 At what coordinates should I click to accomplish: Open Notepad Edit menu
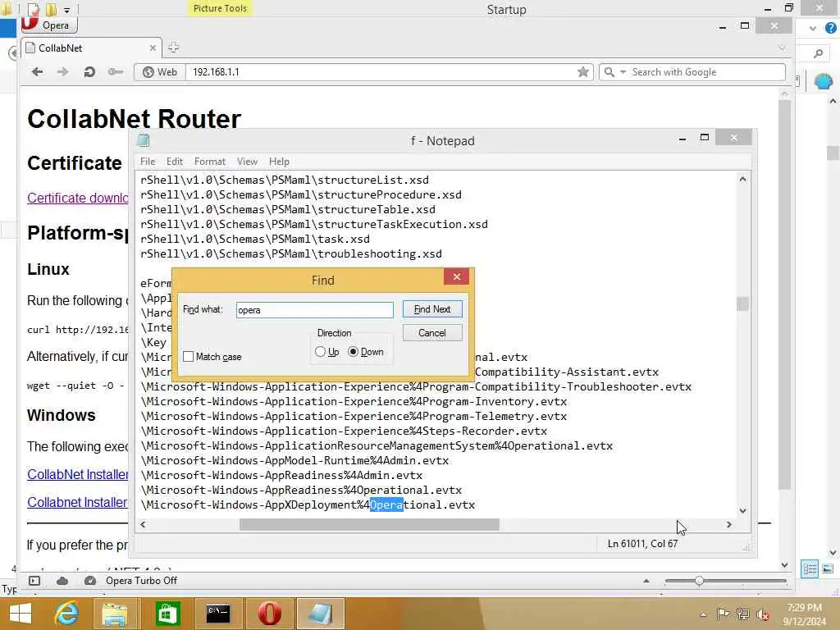(174, 162)
